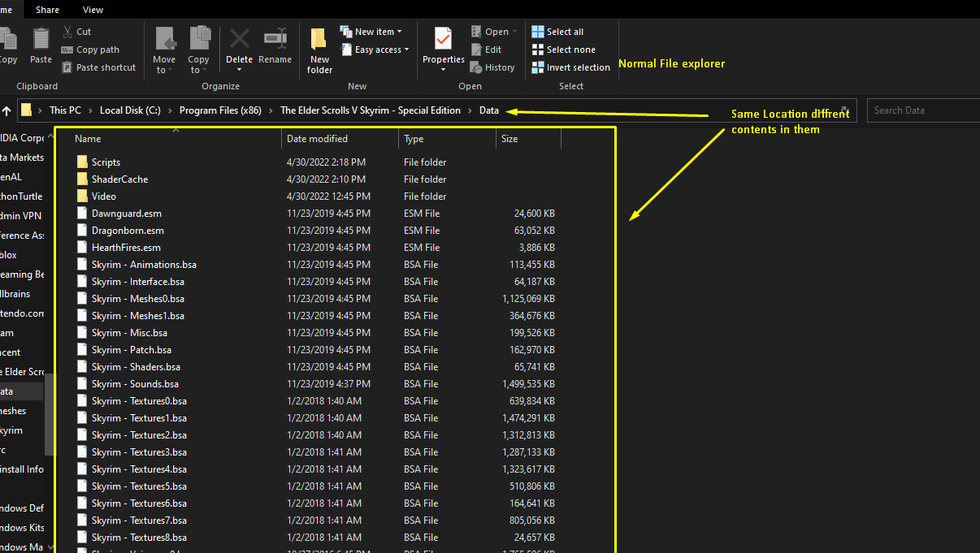Select Skyrim - Animations.bsa file icon
This screenshot has width=980, height=553.
point(81,265)
